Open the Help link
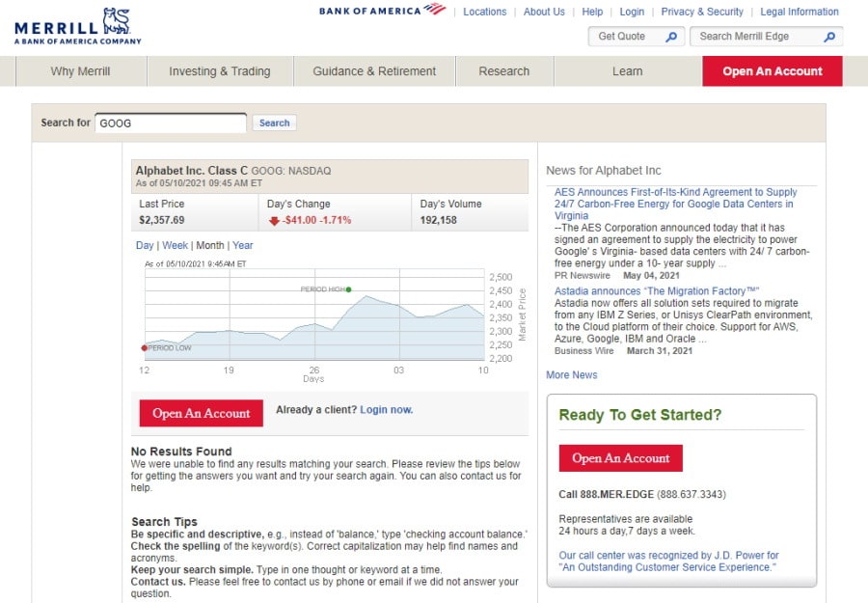Viewport: 868px width, 603px height. pyautogui.click(x=592, y=12)
